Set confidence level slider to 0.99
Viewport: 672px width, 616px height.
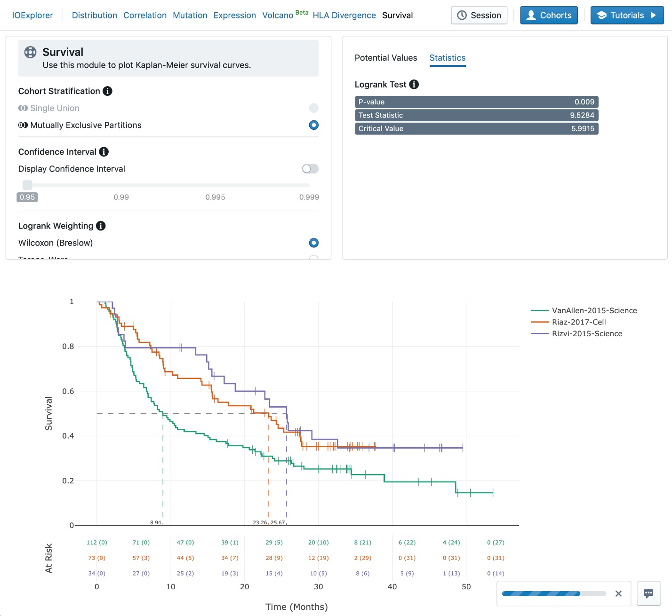tap(121, 185)
